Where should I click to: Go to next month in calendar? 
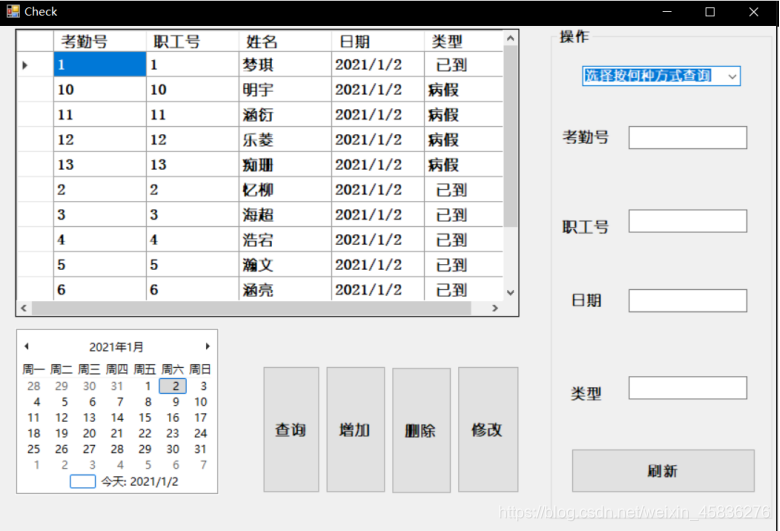pyautogui.click(x=207, y=346)
